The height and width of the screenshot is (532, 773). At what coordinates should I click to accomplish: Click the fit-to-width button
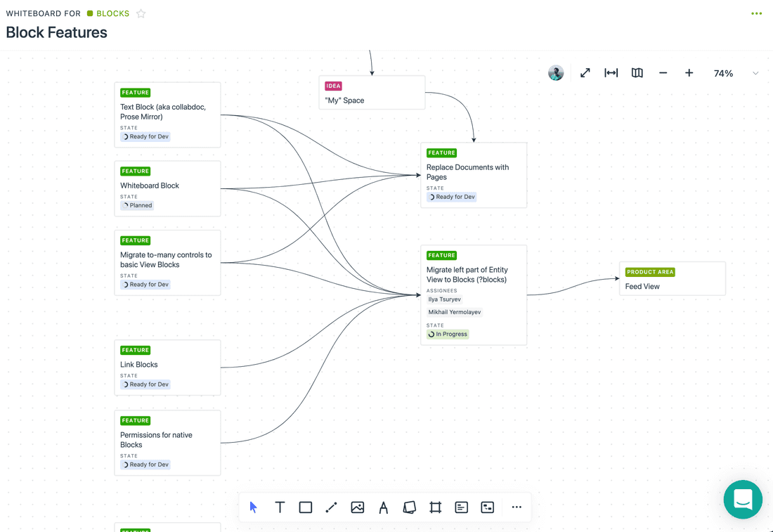pyautogui.click(x=611, y=73)
